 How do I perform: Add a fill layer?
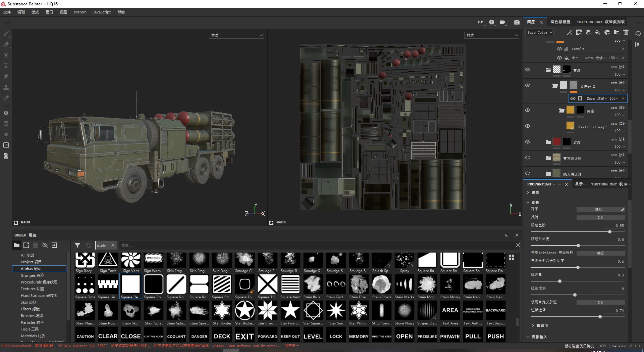tap(598, 33)
